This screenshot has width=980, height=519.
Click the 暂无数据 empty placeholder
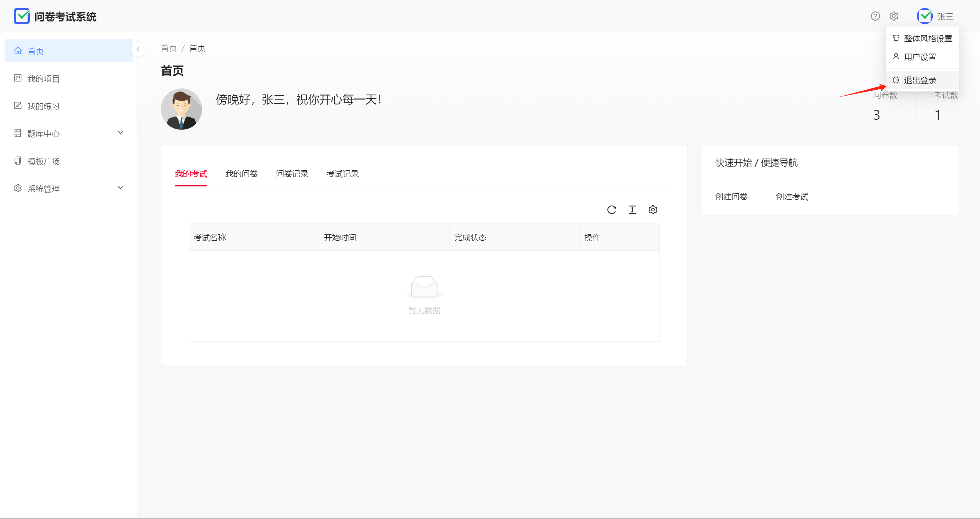424,310
